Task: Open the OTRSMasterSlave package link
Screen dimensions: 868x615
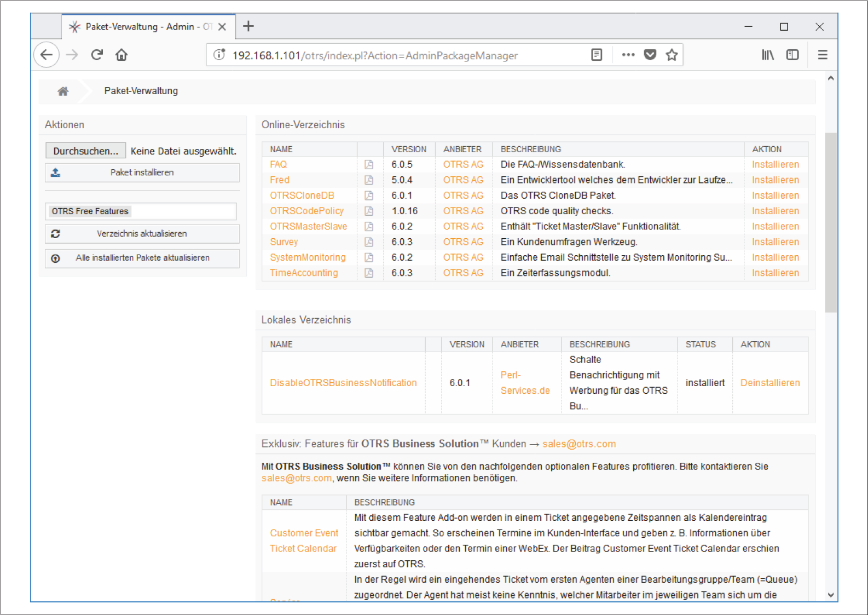Action: point(308,226)
